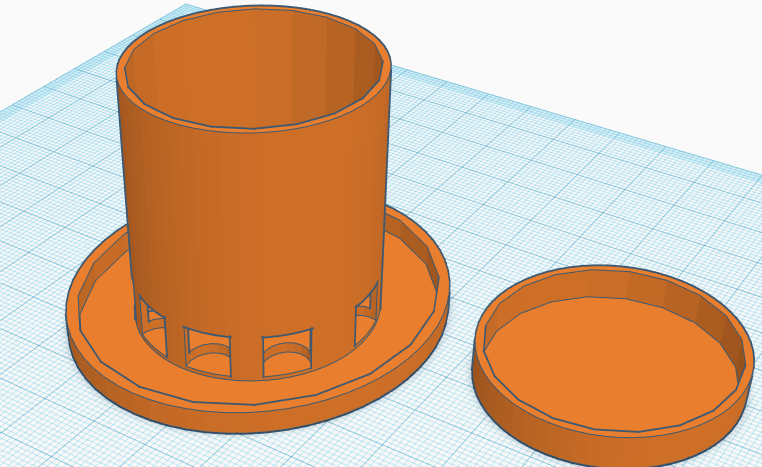762x467 pixels.
Task: Select the separate shallow lid dish
Action: tap(613, 365)
